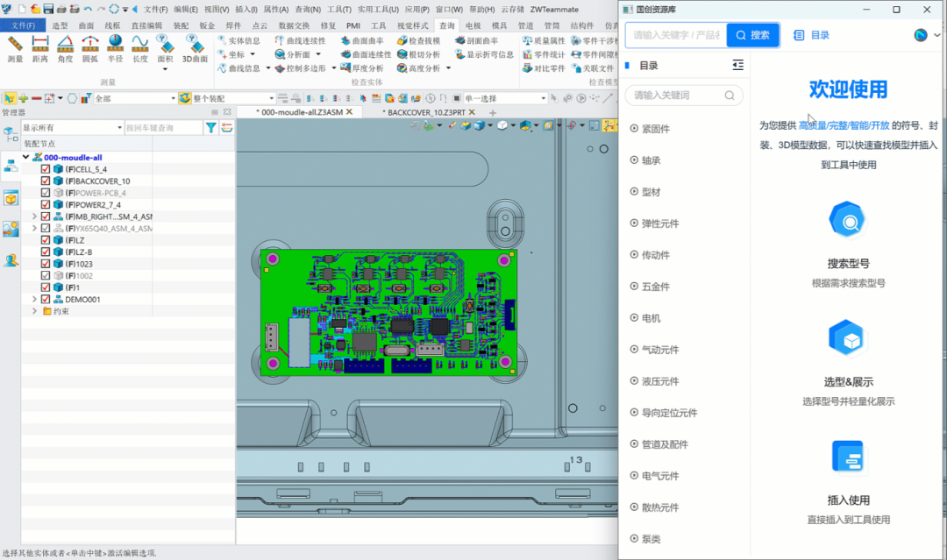Pick the 半径 radius measurement tool

pyautogui.click(x=115, y=49)
